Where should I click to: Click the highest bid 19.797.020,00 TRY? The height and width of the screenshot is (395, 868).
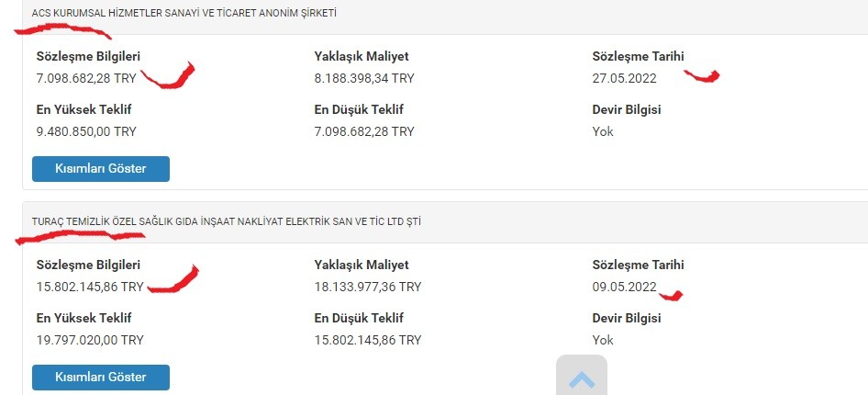90,340
